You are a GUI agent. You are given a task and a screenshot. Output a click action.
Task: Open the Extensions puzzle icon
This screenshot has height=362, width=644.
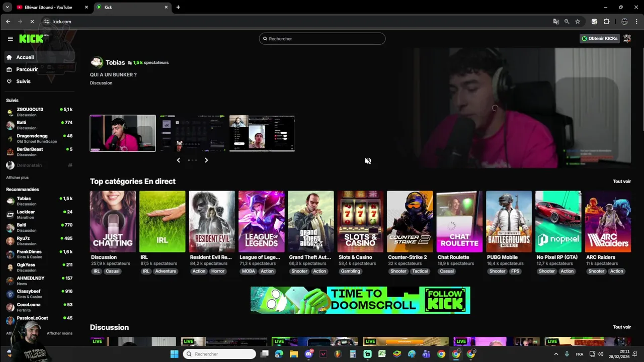[606, 22]
